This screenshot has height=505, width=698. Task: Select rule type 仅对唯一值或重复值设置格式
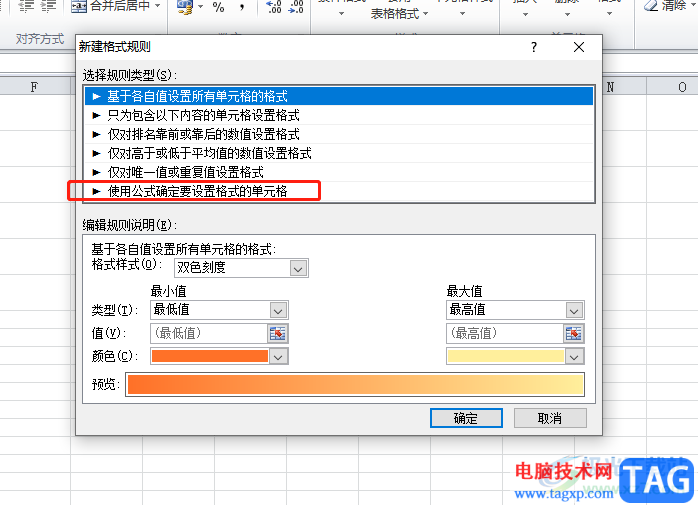click(x=339, y=172)
